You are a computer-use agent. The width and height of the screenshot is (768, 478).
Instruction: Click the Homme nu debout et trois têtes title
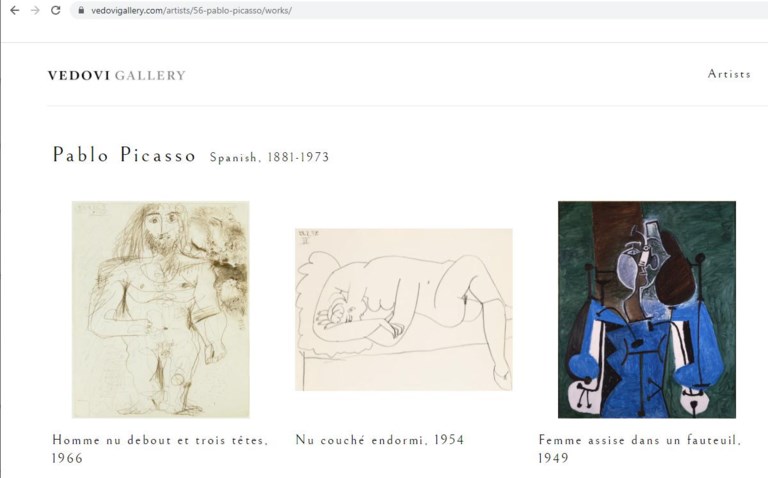tap(160, 440)
